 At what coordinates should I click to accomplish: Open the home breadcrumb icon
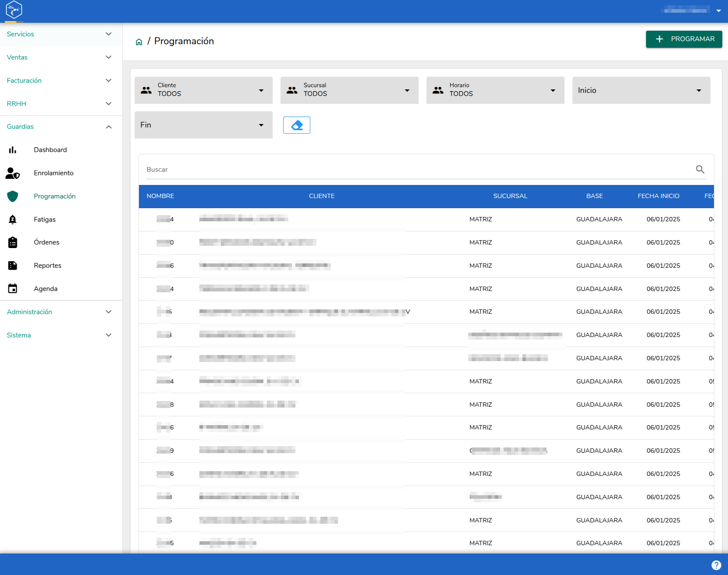[x=139, y=42]
